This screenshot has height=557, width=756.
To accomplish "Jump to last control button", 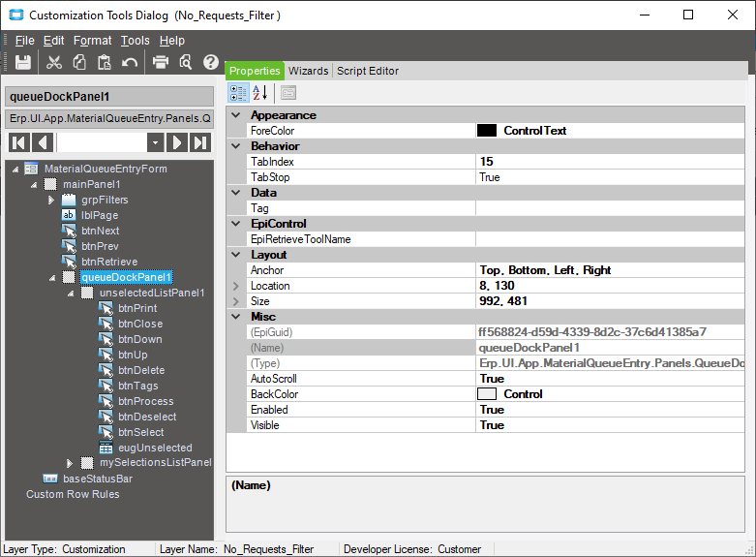I will point(200,142).
